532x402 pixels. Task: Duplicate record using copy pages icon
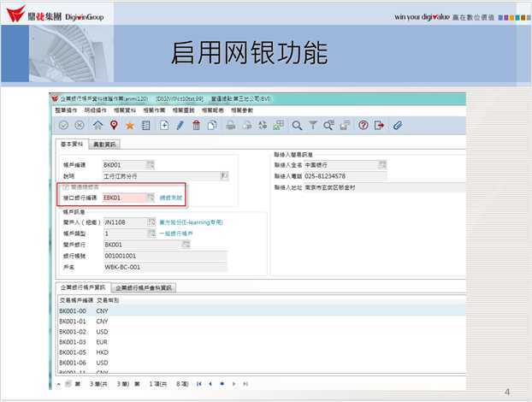(212, 125)
